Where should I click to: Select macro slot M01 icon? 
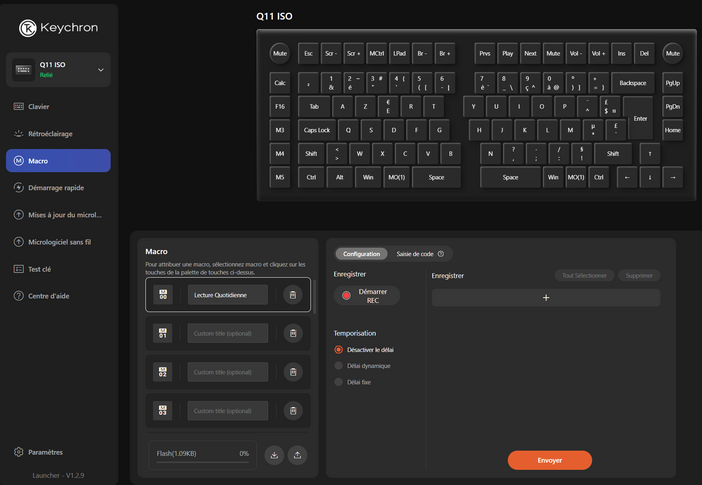pyautogui.click(x=163, y=333)
